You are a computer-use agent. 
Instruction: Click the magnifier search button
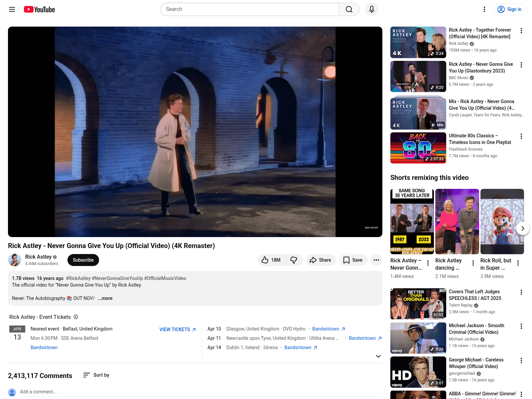[349, 9]
